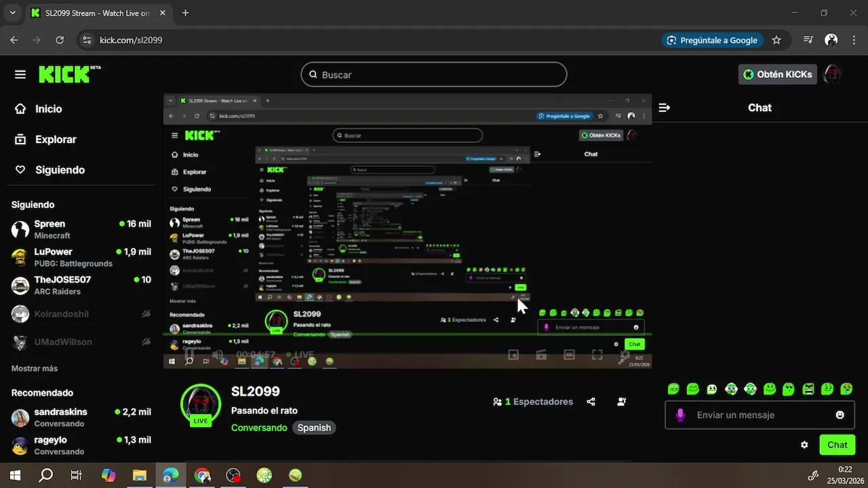The width and height of the screenshot is (868, 488).
Task: Open player quality settings gear
Action: (x=625, y=354)
